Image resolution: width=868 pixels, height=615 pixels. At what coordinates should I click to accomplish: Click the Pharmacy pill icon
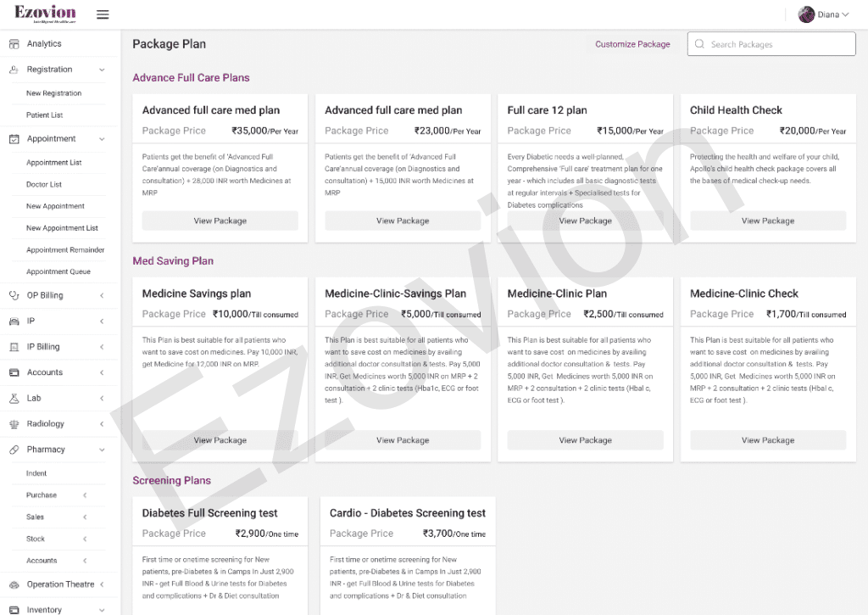[14, 450]
